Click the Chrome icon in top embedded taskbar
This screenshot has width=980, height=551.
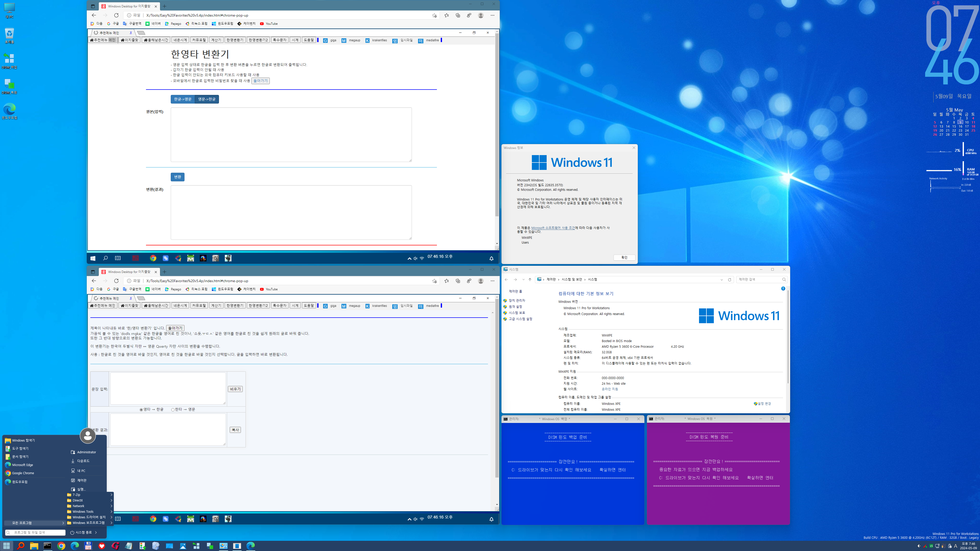coord(153,258)
